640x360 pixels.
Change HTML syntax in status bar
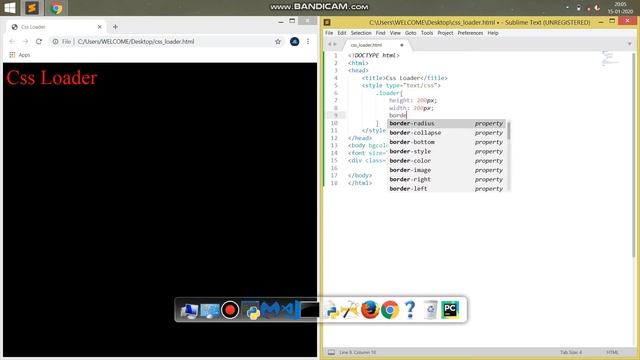coord(612,352)
